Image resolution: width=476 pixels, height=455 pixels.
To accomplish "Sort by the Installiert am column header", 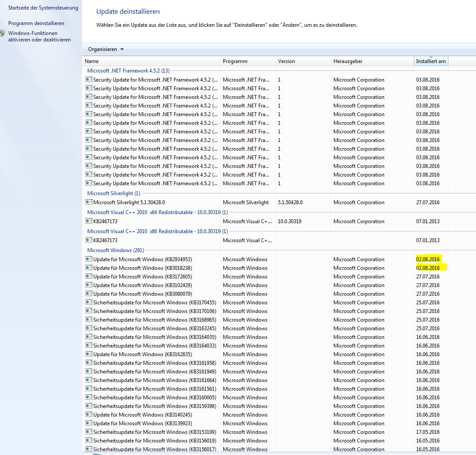I will [x=431, y=61].
